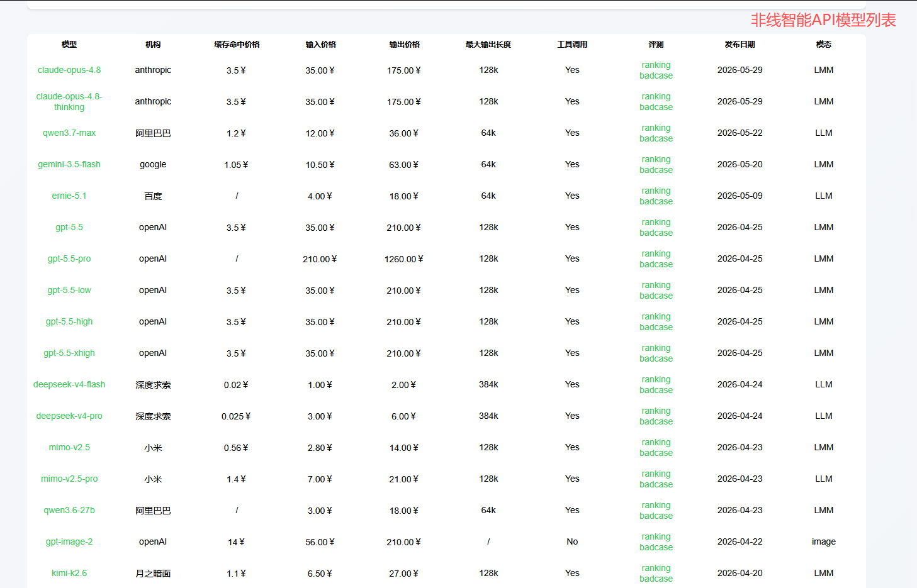Open the qwen3.6-27b model link
This screenshot has height=588, width=917.
click(x=69, y=510)
